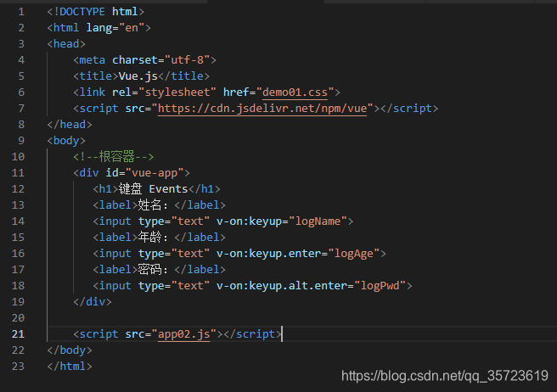
Task: Click the opening body tag
Action: click(66, 141)
